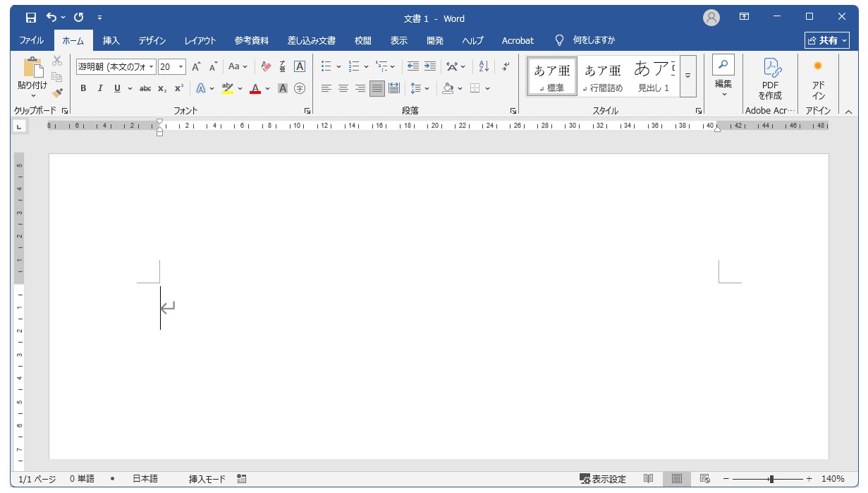Click the Undo arrow icon

tap(51, 17)
